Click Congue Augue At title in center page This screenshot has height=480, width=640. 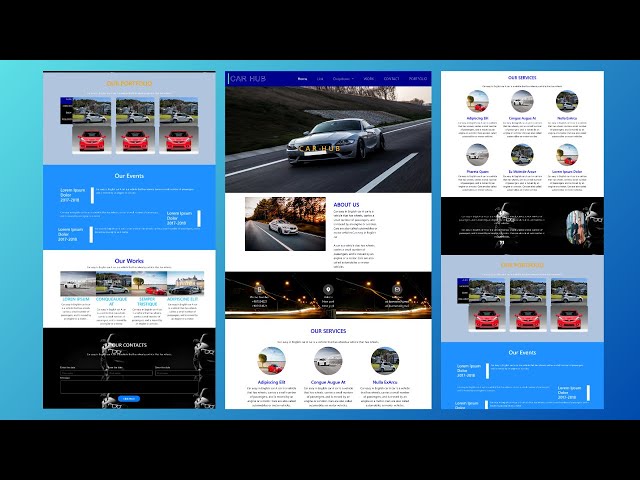coord(328,382)
